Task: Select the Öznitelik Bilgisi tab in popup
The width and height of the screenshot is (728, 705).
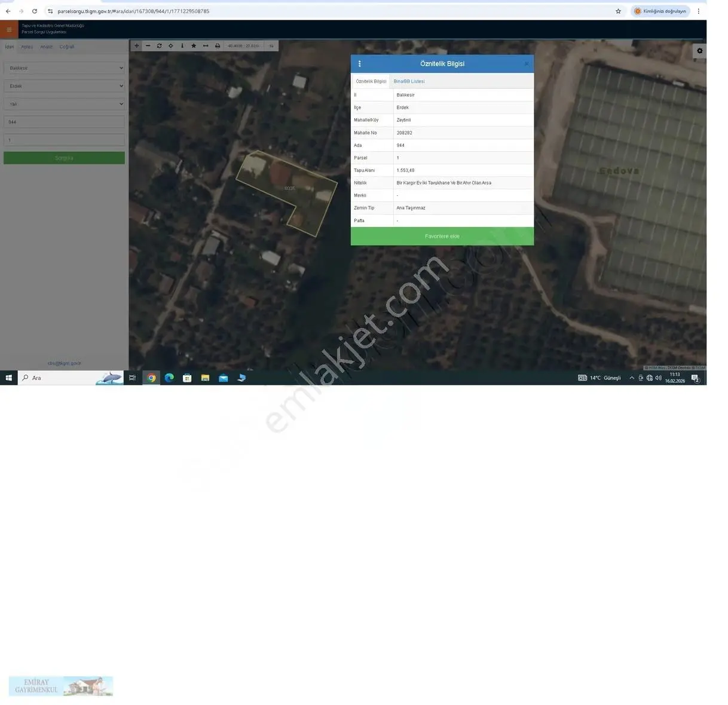Action: tap(371, 81)
